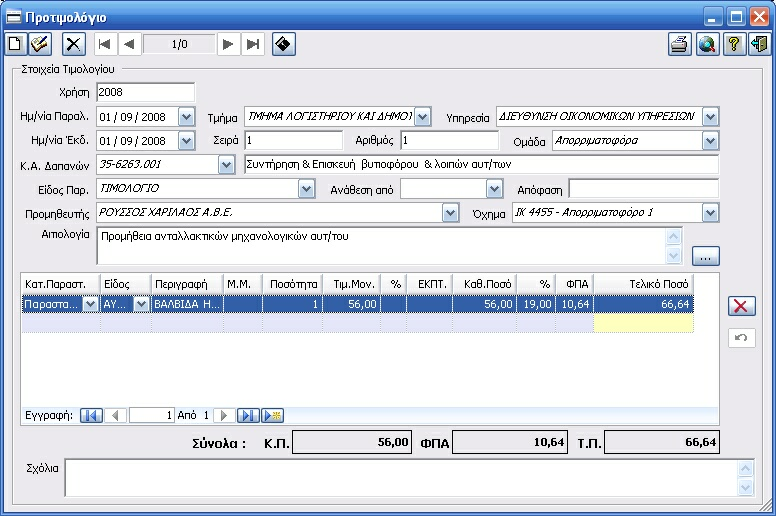Select the ΒΑΛΒΙΔΑ Η... description cell

187,304
